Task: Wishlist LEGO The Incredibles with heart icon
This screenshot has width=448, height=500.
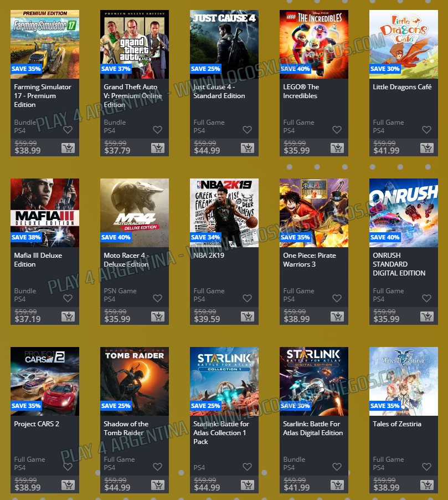Action: pyautogui.click(x=337, y=130)
